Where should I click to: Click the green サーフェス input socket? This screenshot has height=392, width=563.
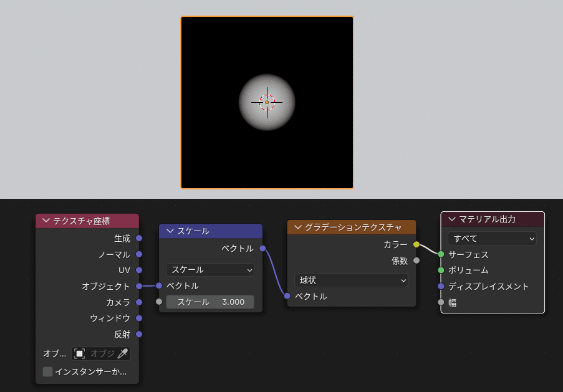441,254
